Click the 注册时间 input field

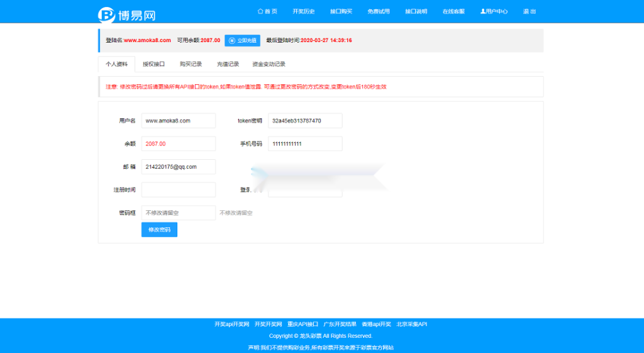pos(178,190)
